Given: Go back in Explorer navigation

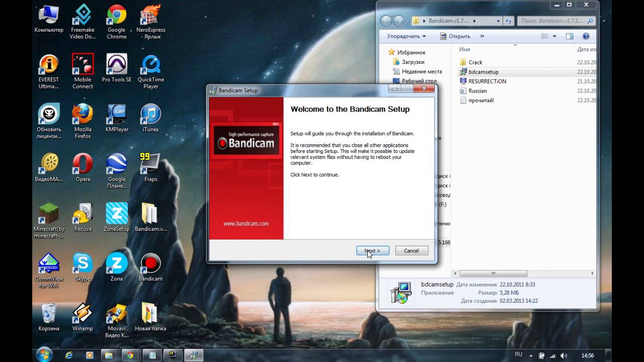Looking at the screenshot, I should coord(386,21).
